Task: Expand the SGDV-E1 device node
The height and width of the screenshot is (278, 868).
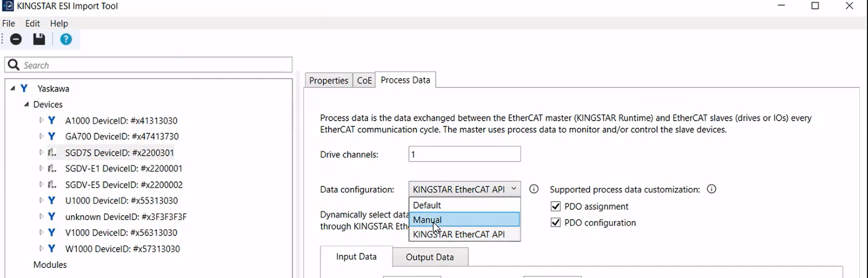Action: [41, 168]
